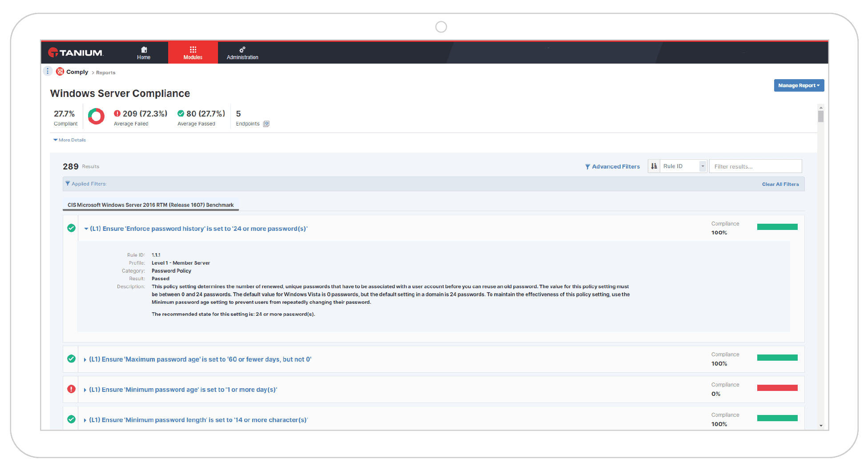Click the Tanium logo
The height and width of the screenshot is (467, 868).
(x=76, y=52)
